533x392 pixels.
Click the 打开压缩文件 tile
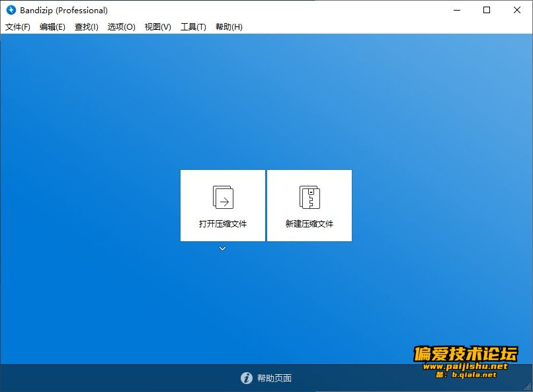tap(223, 206)
